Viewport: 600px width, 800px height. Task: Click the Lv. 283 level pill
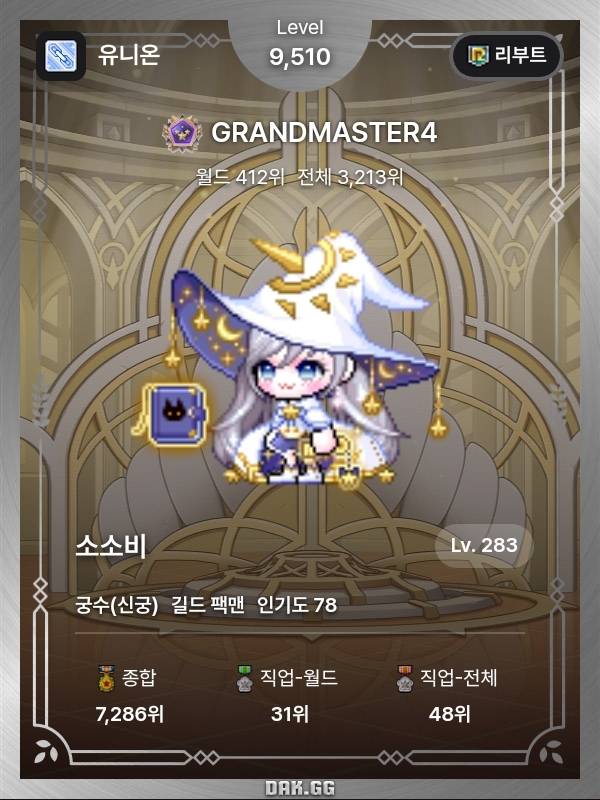point(484,545)
